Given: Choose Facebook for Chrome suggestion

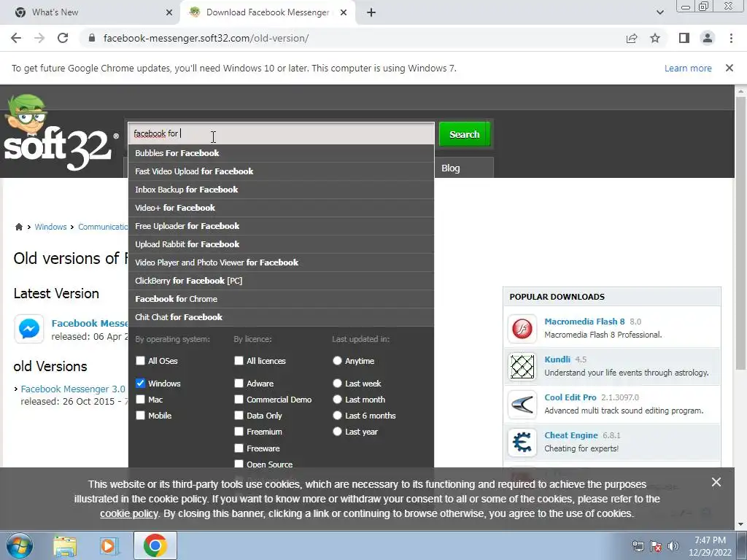Looking at the screenshot, I should [x=281, y=298].
